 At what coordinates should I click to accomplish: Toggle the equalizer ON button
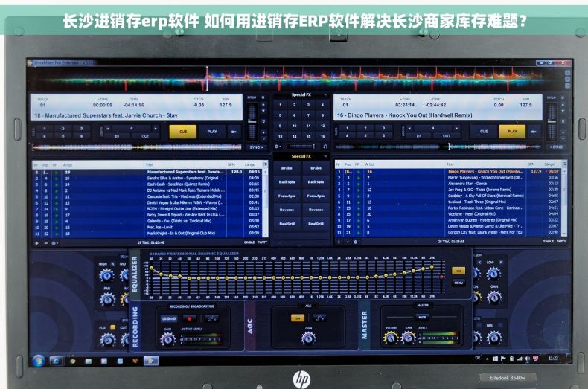[x=458, y=271]
